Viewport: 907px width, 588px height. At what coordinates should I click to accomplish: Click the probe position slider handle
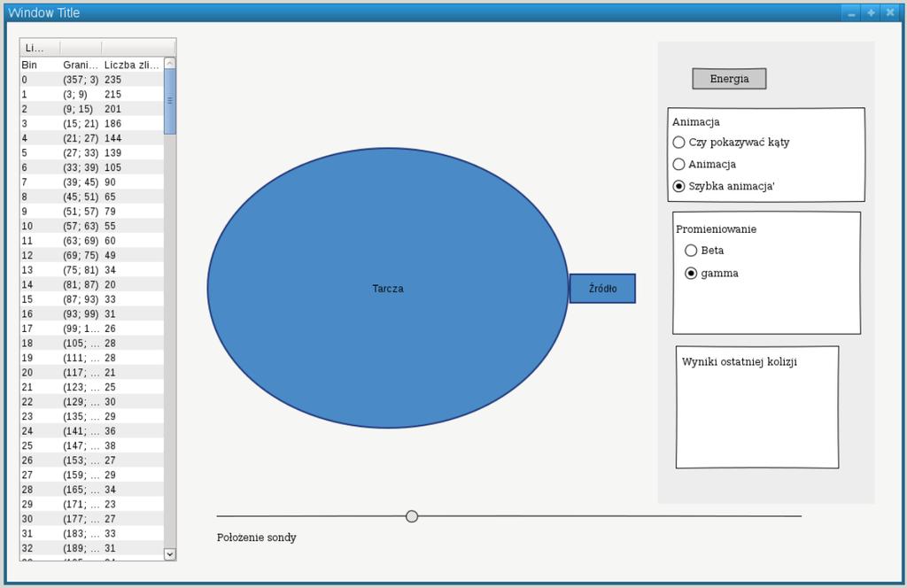coord(412,516)
